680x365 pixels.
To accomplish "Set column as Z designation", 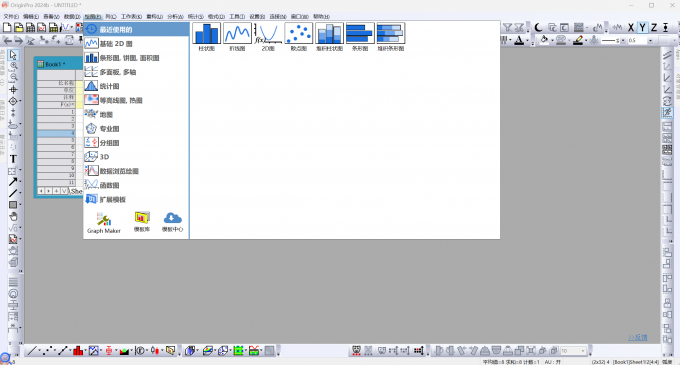I will tap(654, 28).
